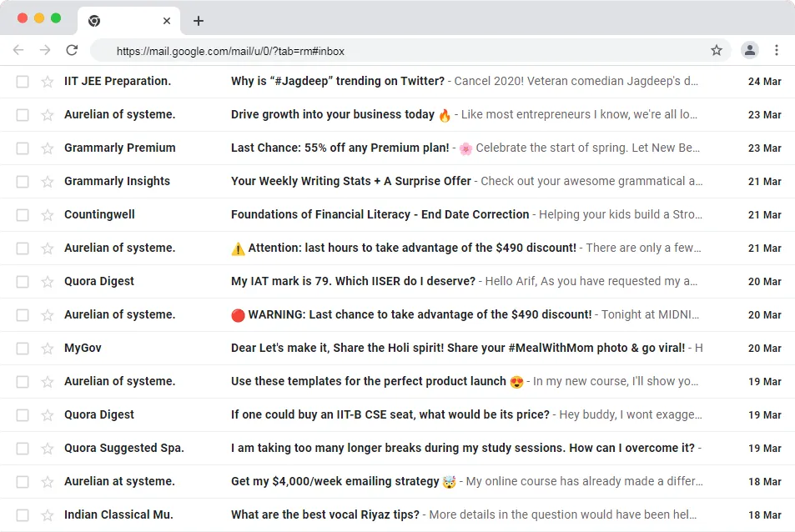Check the Use these templates email checkbox
Image resolution: width=795 pixels, height=532 pixels.
coord(23,382)
